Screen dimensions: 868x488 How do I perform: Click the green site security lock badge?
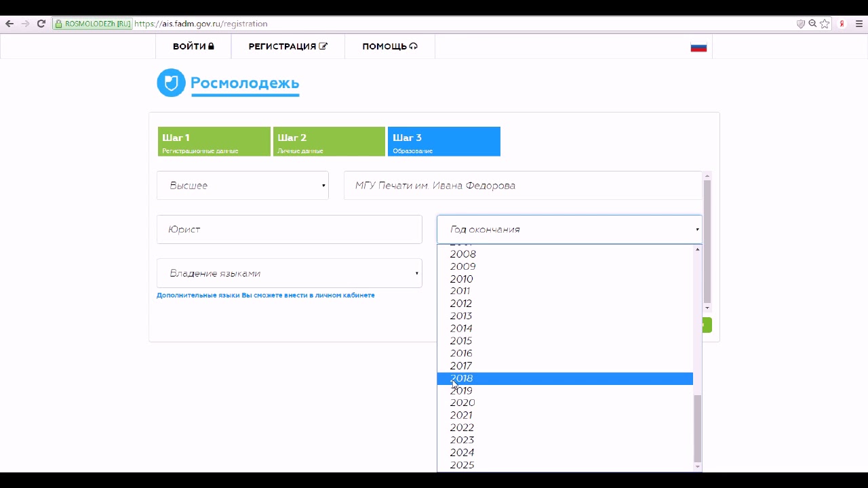pyautogui.click(x=92, y=24)
